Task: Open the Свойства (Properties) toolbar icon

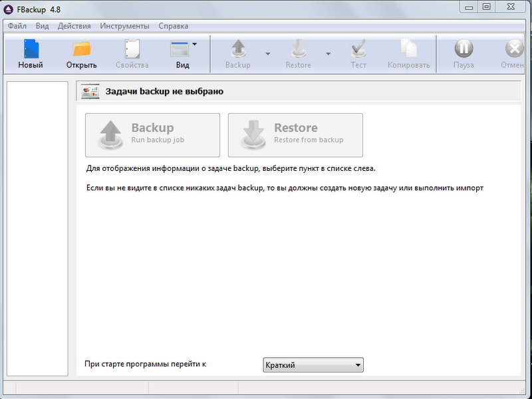Action: (132, 49)
